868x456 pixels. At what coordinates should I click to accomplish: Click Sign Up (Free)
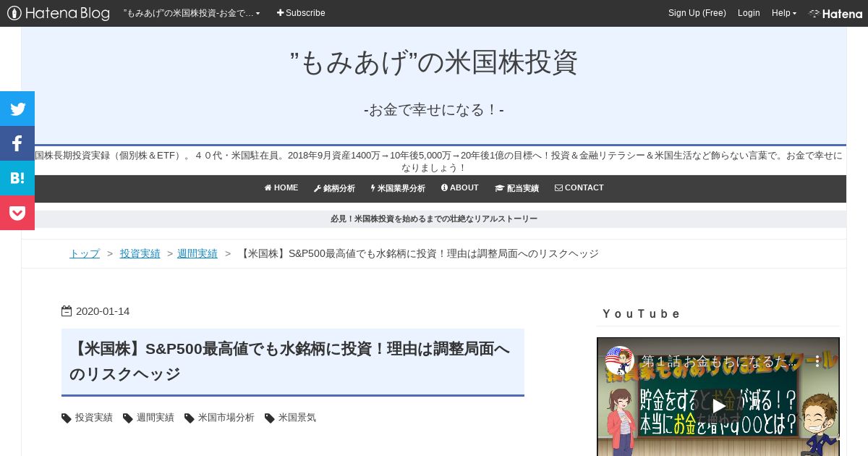(x=697, y=13)
